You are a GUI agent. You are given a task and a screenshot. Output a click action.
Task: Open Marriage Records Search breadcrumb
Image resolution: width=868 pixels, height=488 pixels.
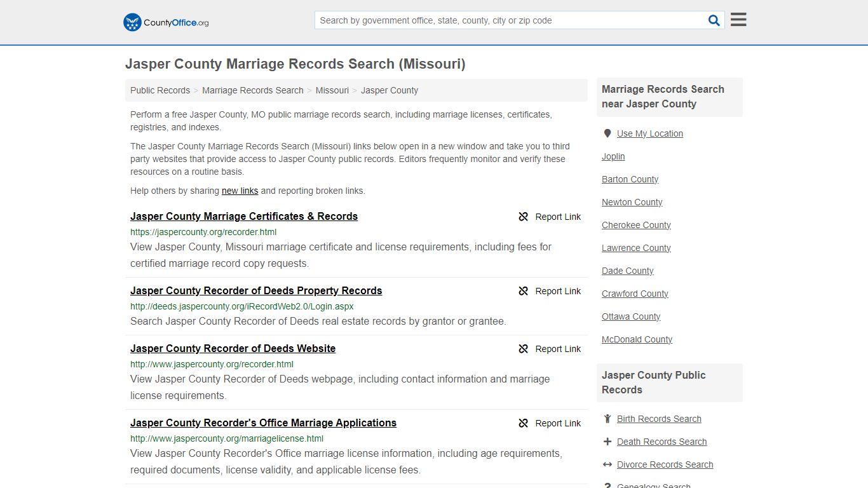pyautogui.click(x=253, y=90)
